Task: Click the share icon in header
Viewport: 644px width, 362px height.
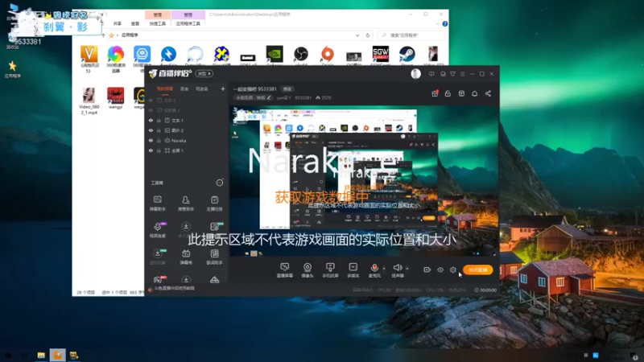Action: [488, 93]
